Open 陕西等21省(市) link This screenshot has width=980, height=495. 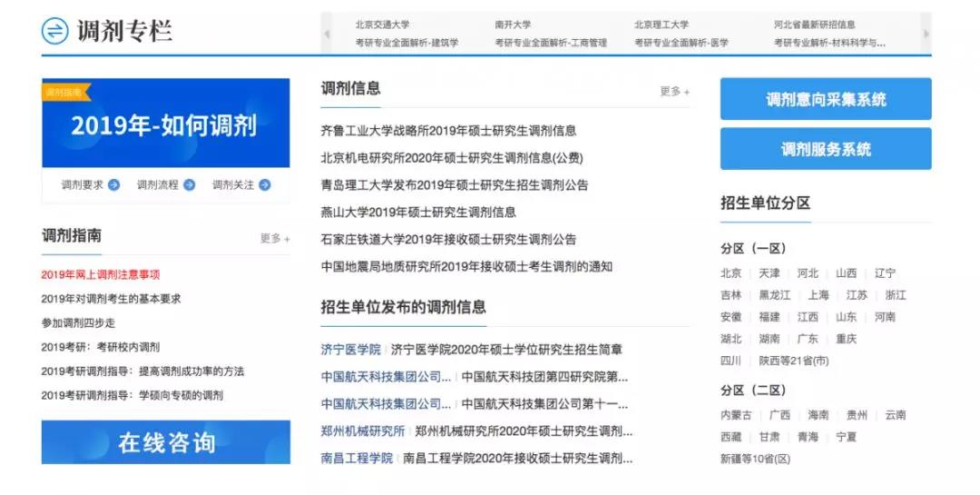pos(794,361)
